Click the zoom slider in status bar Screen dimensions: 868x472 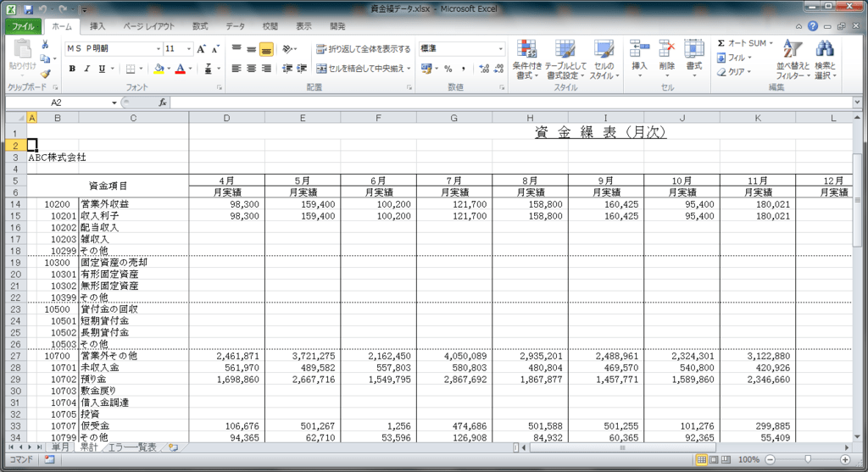[x=808, y=459]
